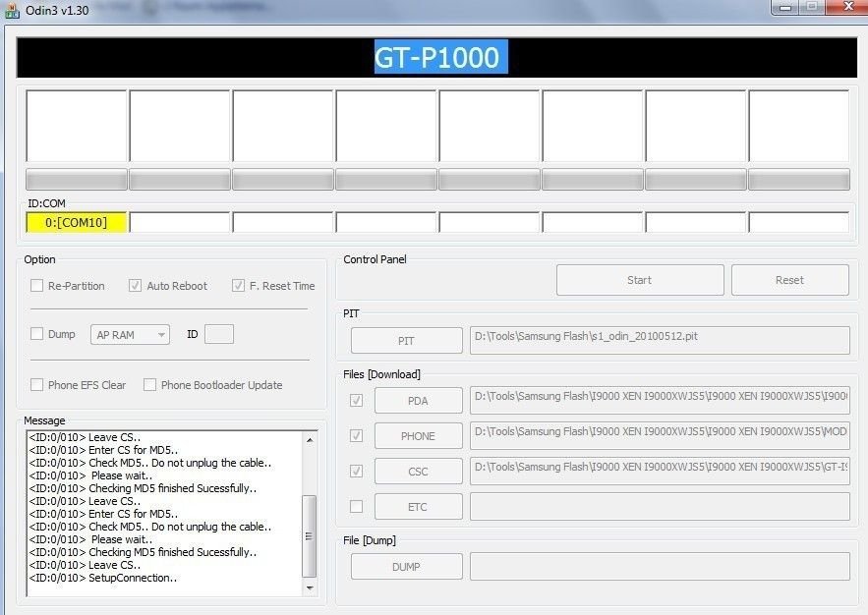The image size is (868, 615).
Task: Click the PHONE file button
Action: [419, 436]
